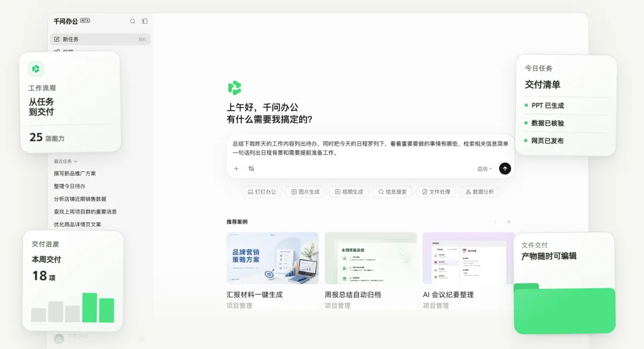Select the 数据分析 chip
This screenshot has width=644, height=349.
(x=479, y=192)
